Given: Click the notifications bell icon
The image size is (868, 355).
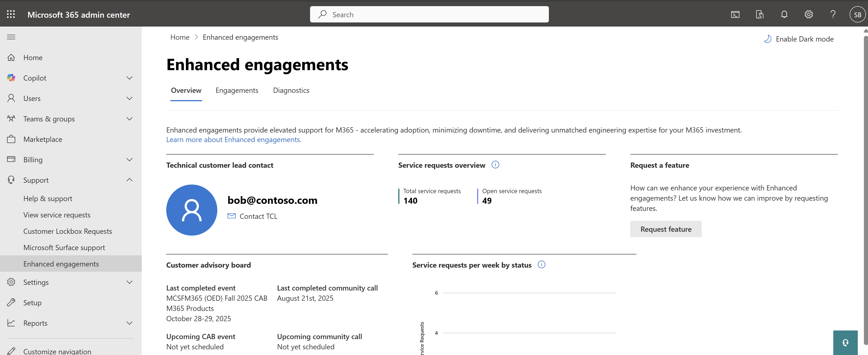Looking at the screenshot, I should (x=784, y=15).
